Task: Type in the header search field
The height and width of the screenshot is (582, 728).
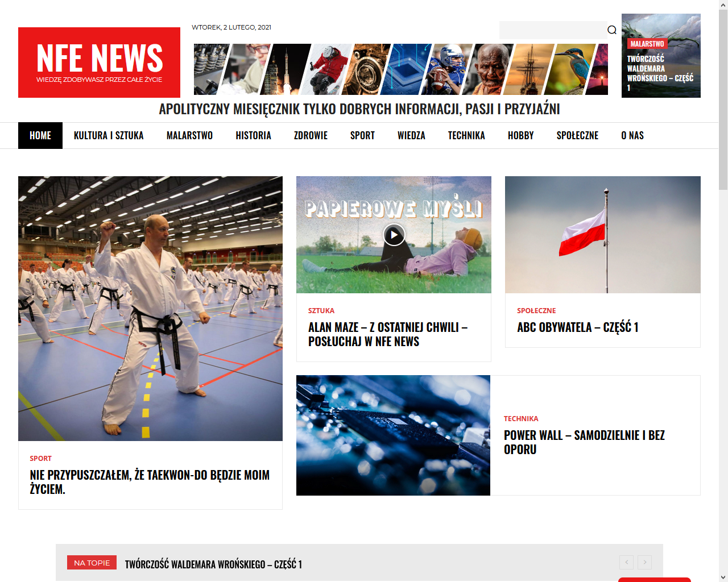Action: [x=552, y=30]
